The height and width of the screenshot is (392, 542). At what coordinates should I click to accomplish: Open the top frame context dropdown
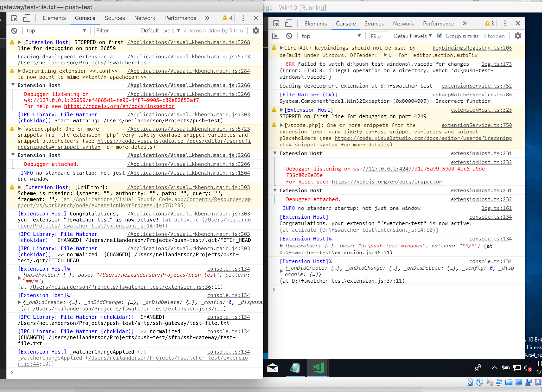pyautogui.click(x=56, y=31)
